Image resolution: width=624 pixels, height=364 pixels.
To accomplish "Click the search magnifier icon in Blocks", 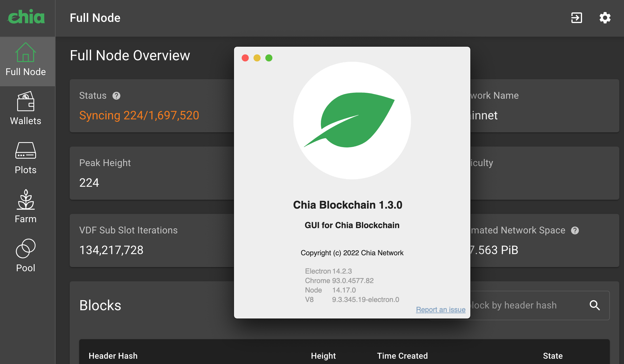I will point(595,305).
